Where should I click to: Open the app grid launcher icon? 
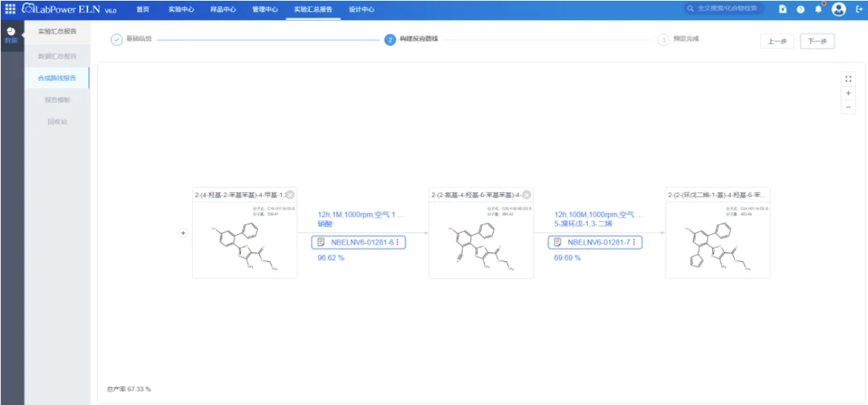10,9
